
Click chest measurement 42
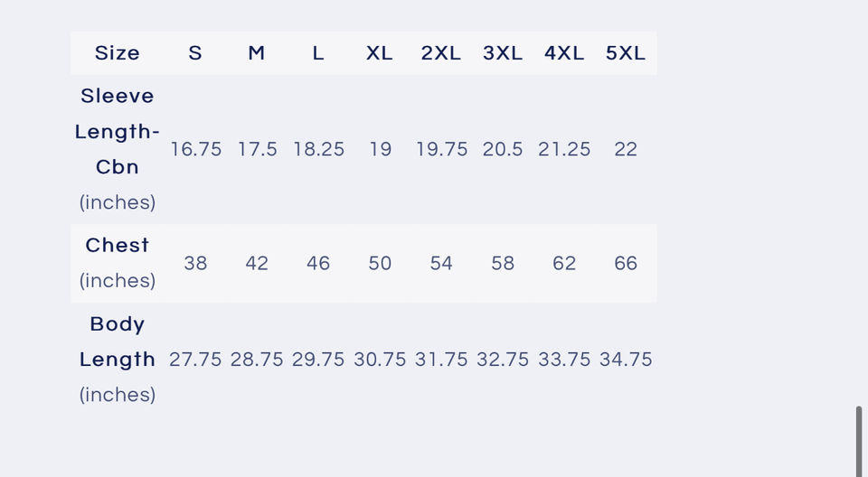[257, 264]
